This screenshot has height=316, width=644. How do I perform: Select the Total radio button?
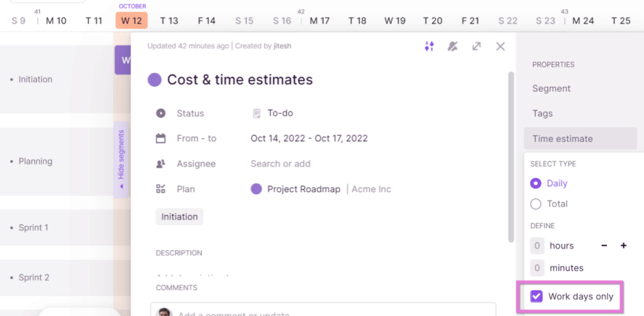point(536,204)
